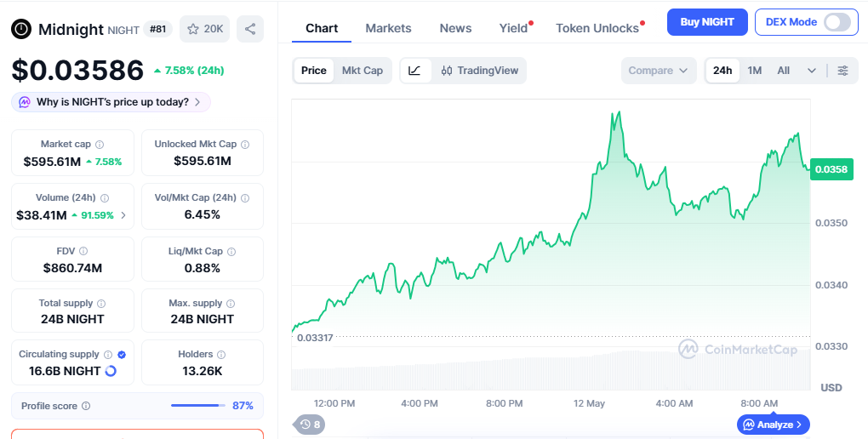Viewport: 868px width, 439px height.
Task: Set chart range to 24h
Action: click(722, 71)
